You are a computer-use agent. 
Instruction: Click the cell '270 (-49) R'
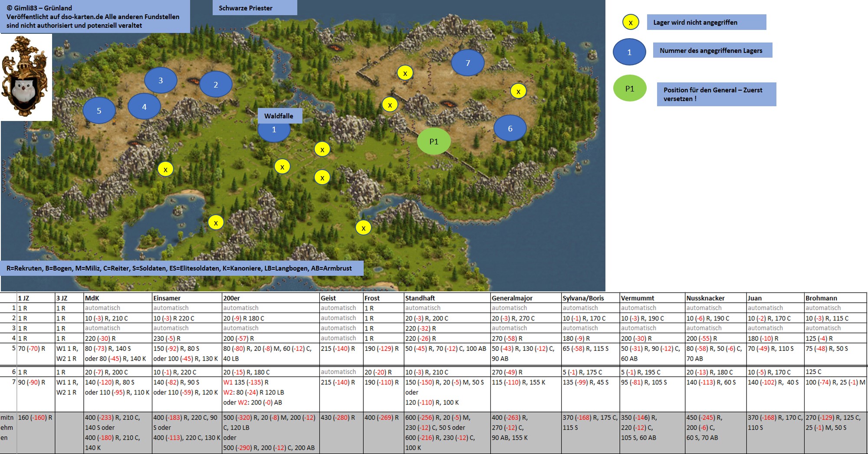526,372
